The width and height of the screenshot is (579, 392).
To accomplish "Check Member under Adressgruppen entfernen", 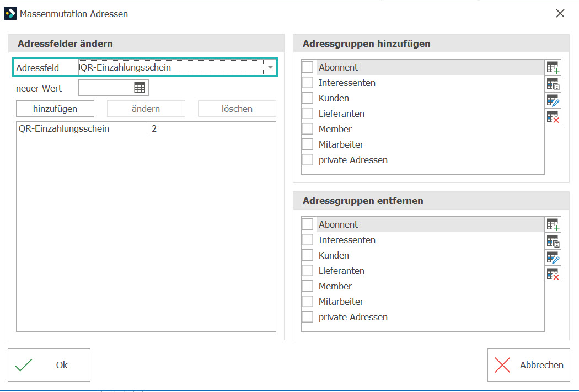I will 307,286.
